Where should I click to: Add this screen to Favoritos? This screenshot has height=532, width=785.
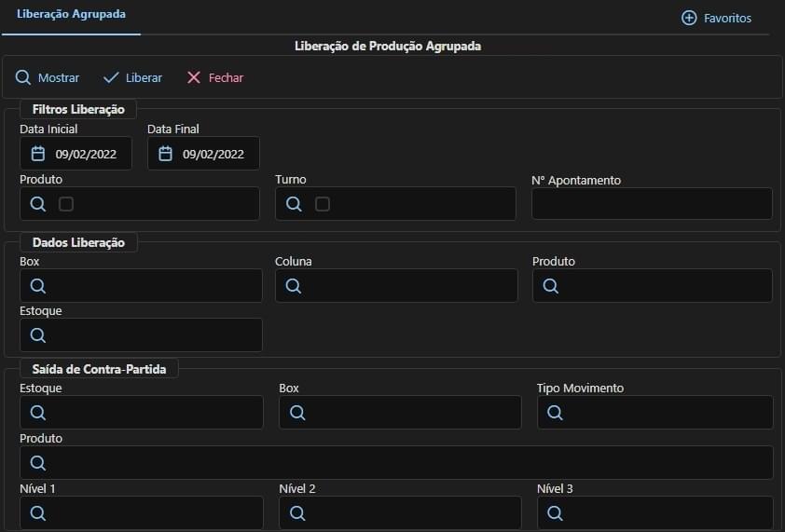pyautogui.click(x=716, y=18)
